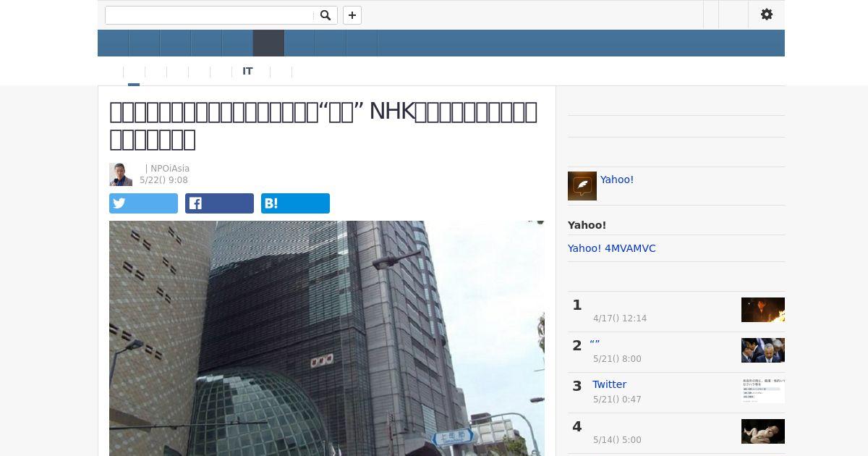Click the brown feather icon

pos(582,186)
